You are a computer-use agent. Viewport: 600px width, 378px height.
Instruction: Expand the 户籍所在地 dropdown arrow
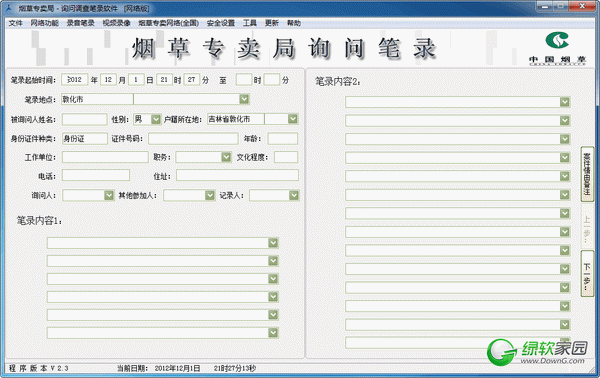[293, 119]
